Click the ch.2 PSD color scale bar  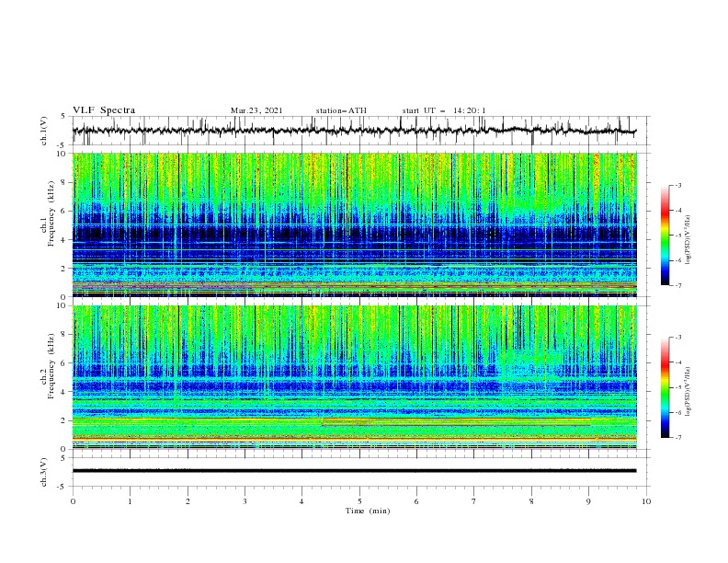click(665, 387)
